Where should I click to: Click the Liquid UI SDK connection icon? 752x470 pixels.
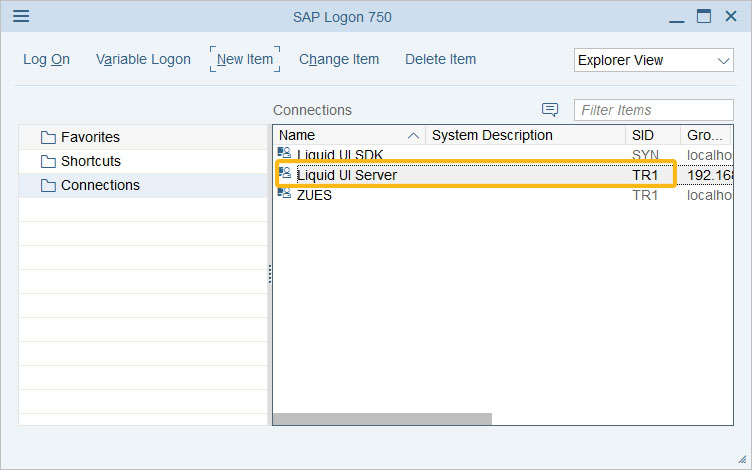pos(284,153)
